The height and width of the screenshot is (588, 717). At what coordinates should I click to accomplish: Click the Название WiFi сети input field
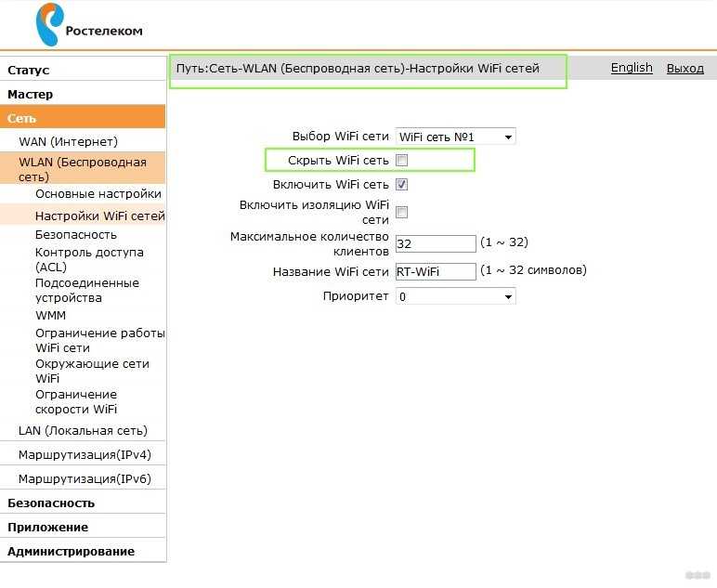(x=436, y=271)
